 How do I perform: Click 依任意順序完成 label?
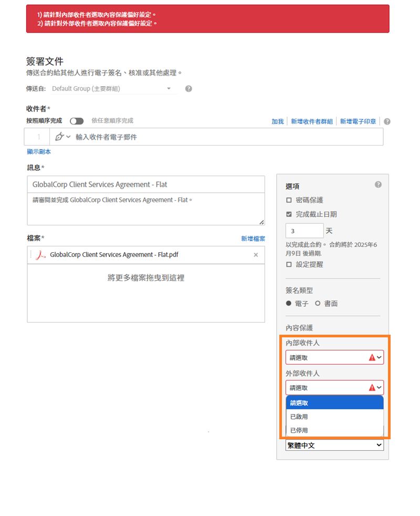tap(112, 121)
